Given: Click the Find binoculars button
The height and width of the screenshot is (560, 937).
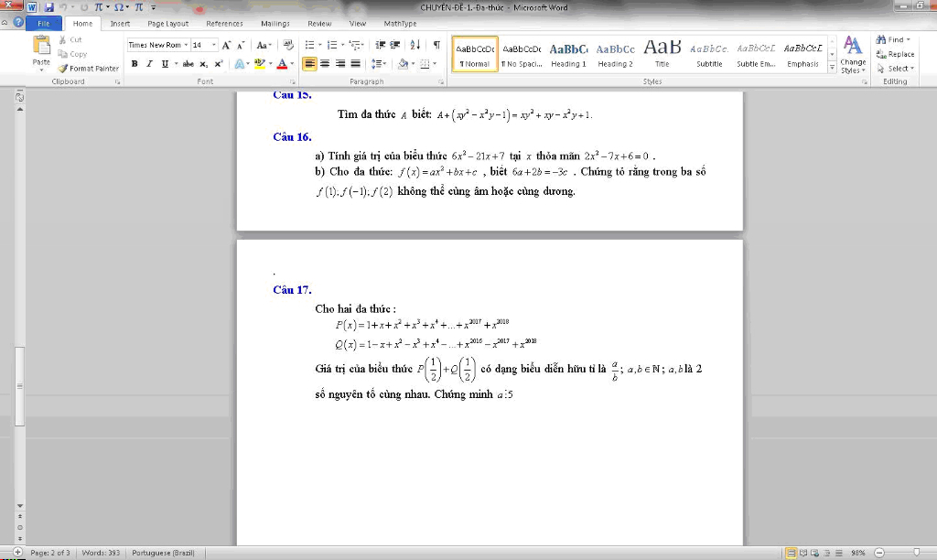Looking at the screenshot, I should [893, 39].
